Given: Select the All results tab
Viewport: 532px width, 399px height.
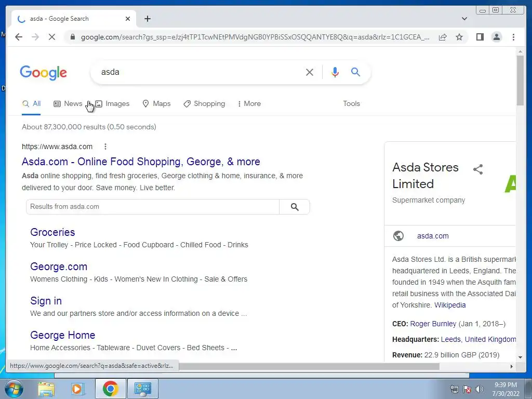Looking at the screenshot, I should click(x=31, y=103).
